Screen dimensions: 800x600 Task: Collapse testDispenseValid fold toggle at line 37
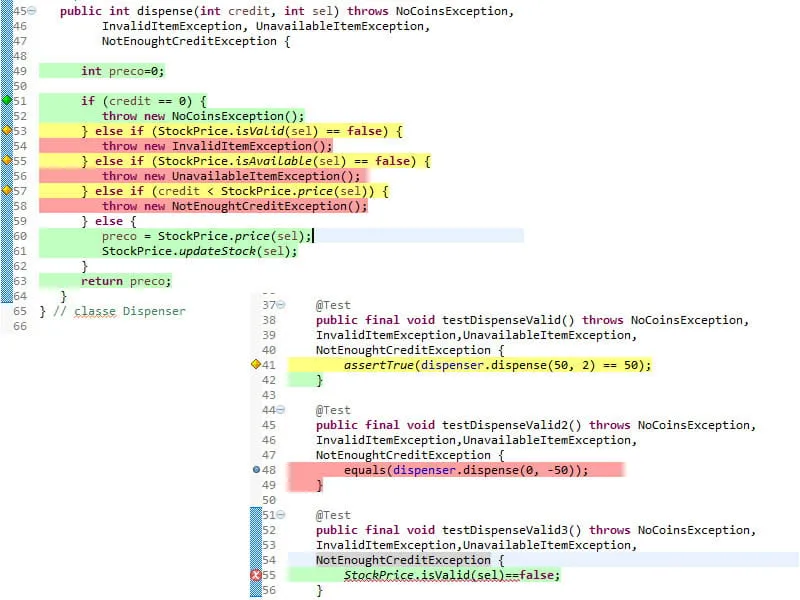[x=281, y=305]
